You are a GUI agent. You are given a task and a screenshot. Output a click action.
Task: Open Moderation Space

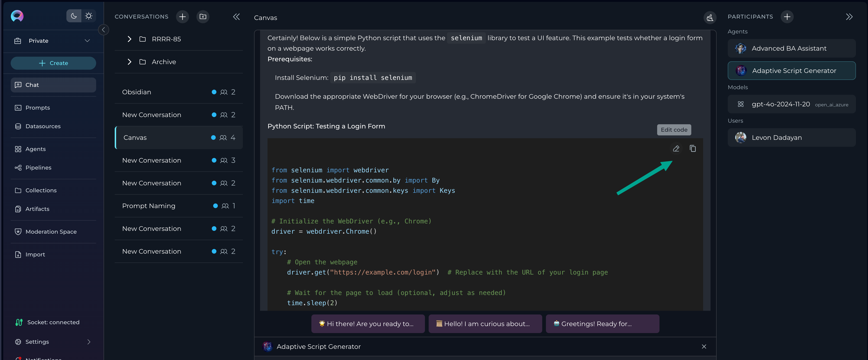(53, 232)
